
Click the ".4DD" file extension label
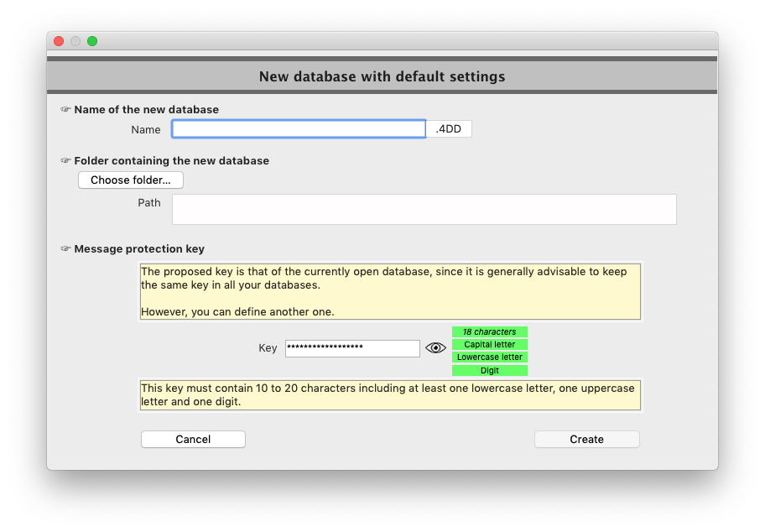[x=449, y=128]
